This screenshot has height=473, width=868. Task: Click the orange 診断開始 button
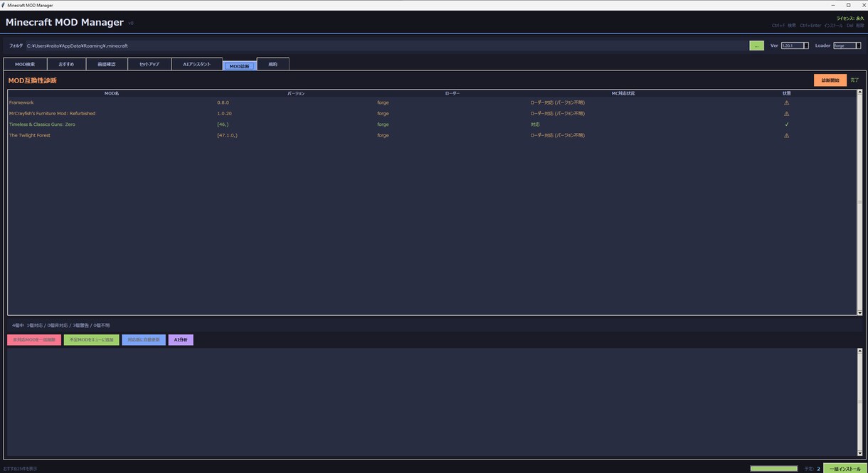[x=830, y=80]
